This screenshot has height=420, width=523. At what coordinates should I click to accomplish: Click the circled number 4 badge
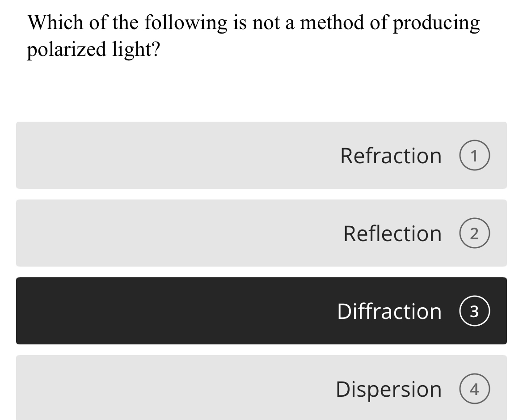[474, 388]
